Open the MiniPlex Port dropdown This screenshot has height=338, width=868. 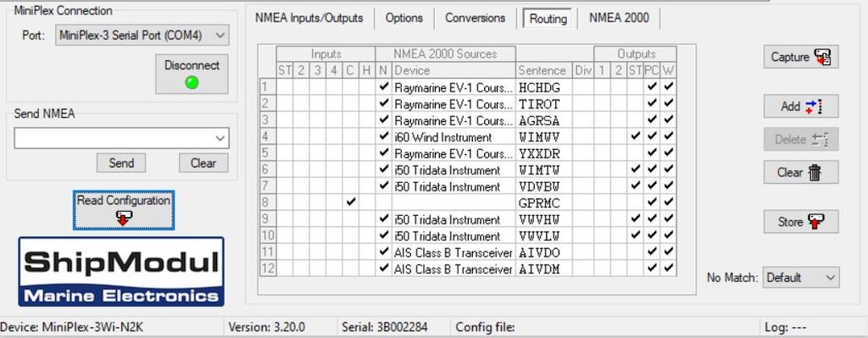(x=142, y=36)
